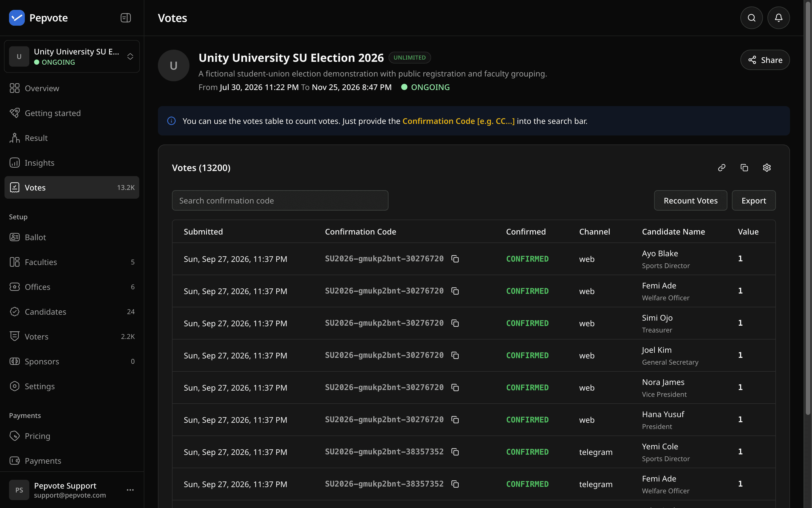Copy link icon in Votes card
Image resolution: width=812 pixels, height=508 pixels.
[721, 168]
